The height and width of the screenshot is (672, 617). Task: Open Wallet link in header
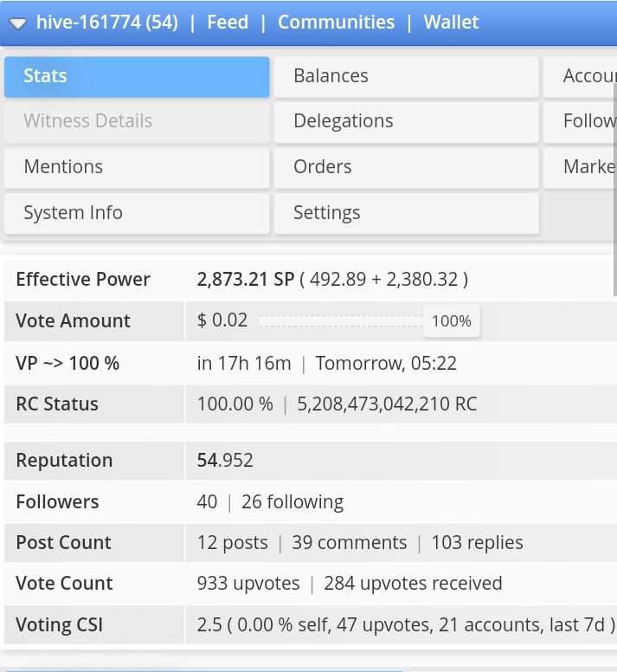[451, 23]
